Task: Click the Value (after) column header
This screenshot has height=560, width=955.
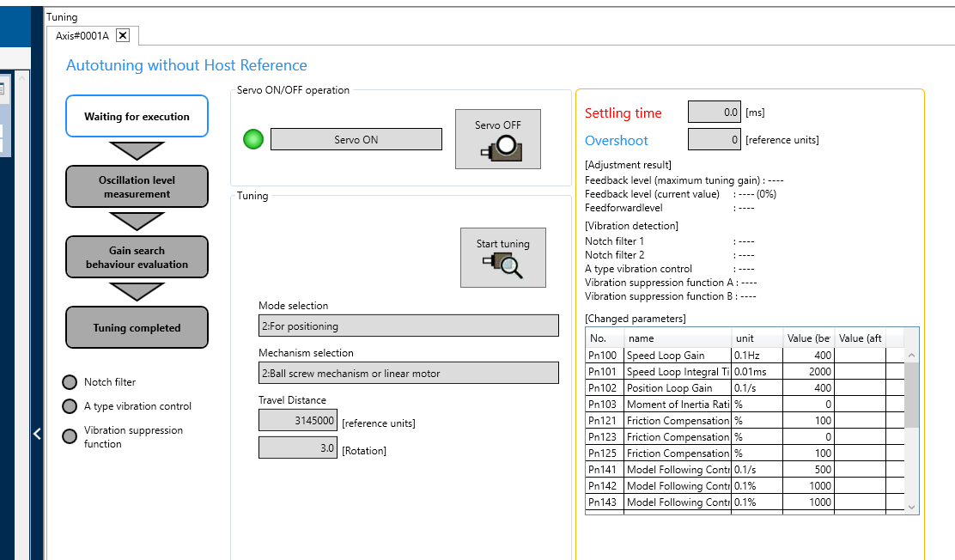Action: point(860,338)
